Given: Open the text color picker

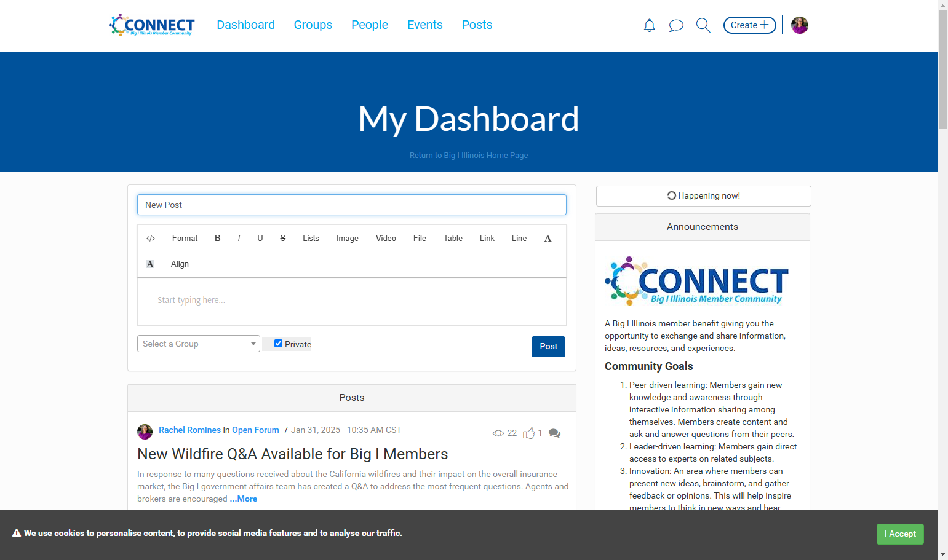Looking at the screenshot, I should point(548,239).
